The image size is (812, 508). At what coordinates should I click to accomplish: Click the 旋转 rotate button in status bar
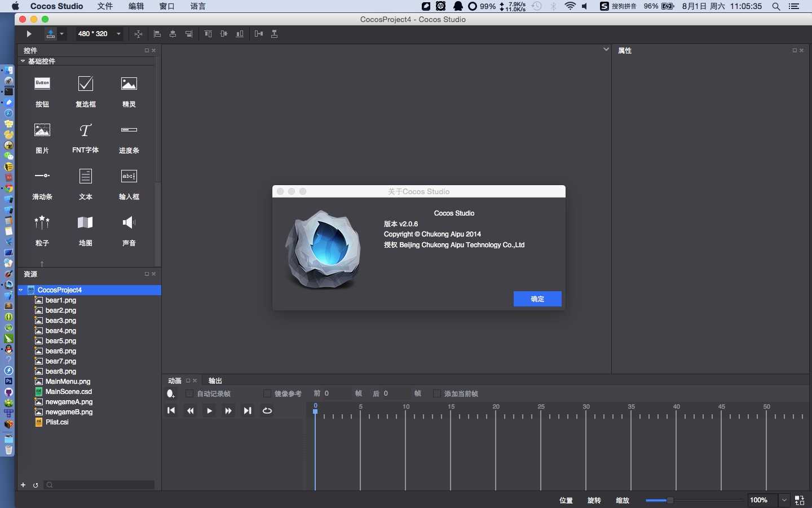point(594,501)
